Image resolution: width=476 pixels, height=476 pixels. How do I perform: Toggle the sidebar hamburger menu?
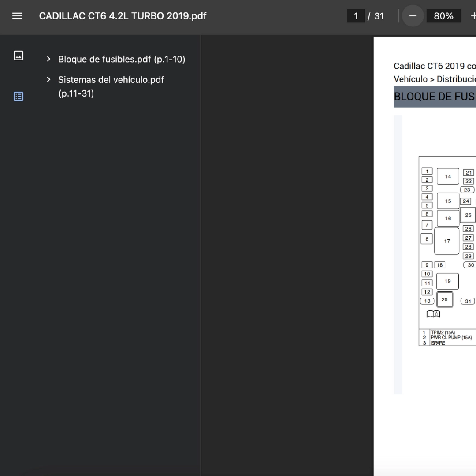[17, 16]
